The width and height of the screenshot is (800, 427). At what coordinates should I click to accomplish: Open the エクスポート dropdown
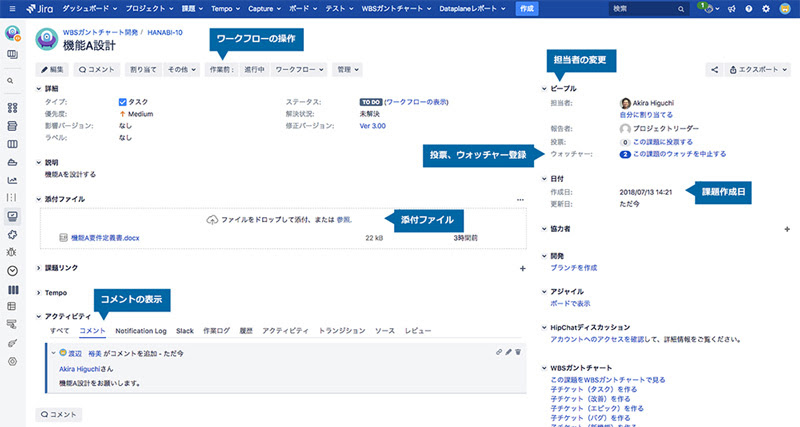coord(757,70)
